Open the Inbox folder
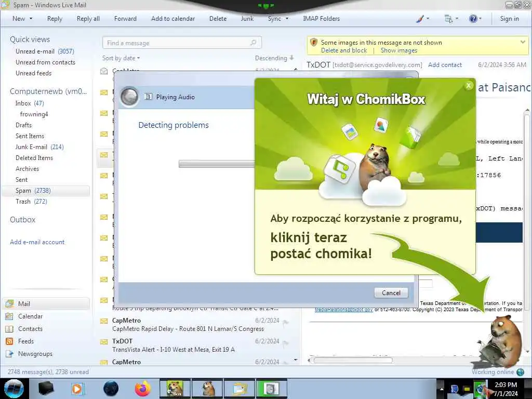 tap(30, 103)
